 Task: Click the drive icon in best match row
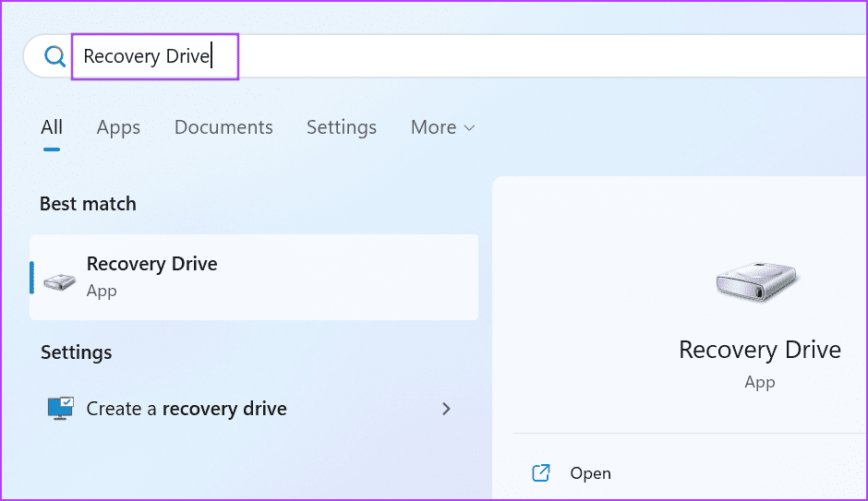[60, 281]
